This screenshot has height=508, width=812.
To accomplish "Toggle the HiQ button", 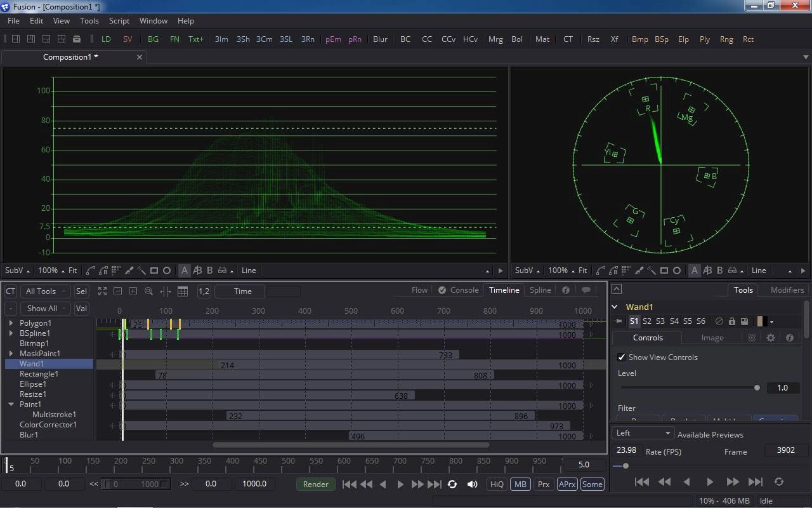I will [x=497, y=484].
